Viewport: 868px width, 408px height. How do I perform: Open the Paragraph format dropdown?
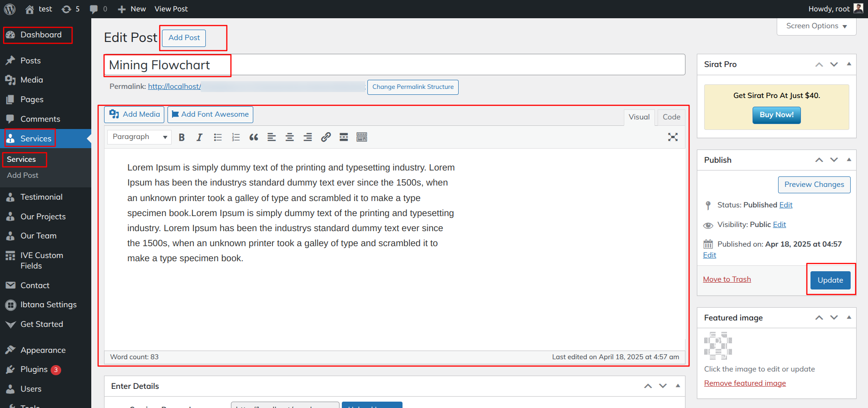pyautogui.click(x=139, y=137)
